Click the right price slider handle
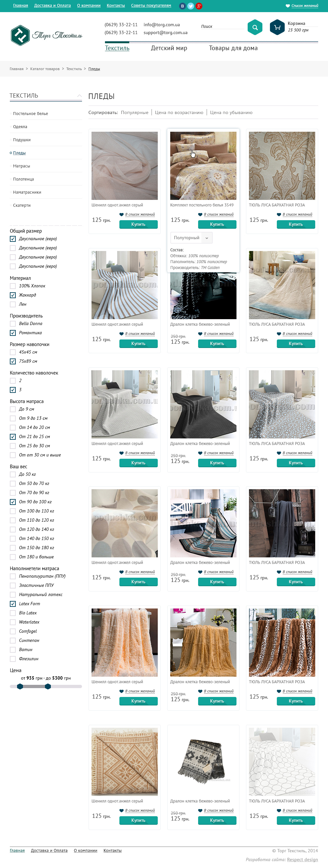328x868 pixels. 48,686
